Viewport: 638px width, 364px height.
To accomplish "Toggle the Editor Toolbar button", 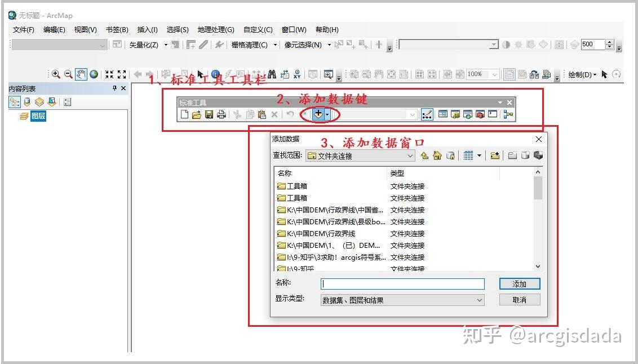I will click(x=427, y=115).
